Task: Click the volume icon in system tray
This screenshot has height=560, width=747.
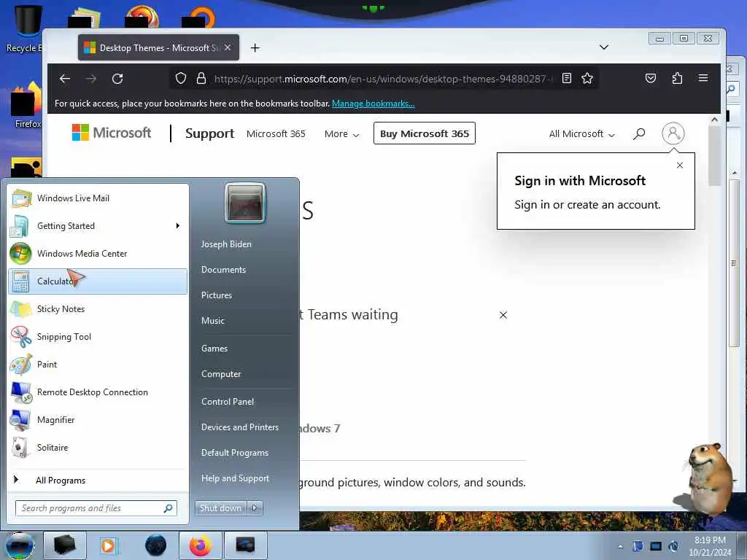Action: pos(673,547)
